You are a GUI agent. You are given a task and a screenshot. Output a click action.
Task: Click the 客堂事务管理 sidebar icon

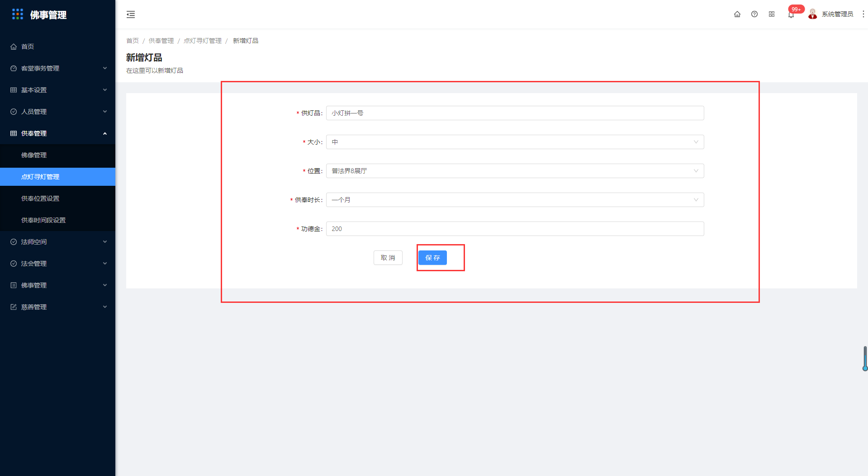pyautogui.click(x=14, y=68)
